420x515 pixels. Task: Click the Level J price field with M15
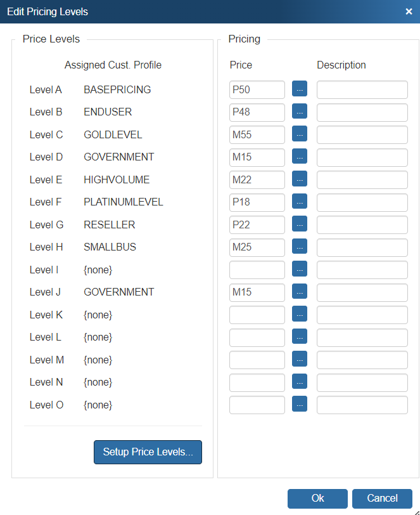[x=257, y=292]
